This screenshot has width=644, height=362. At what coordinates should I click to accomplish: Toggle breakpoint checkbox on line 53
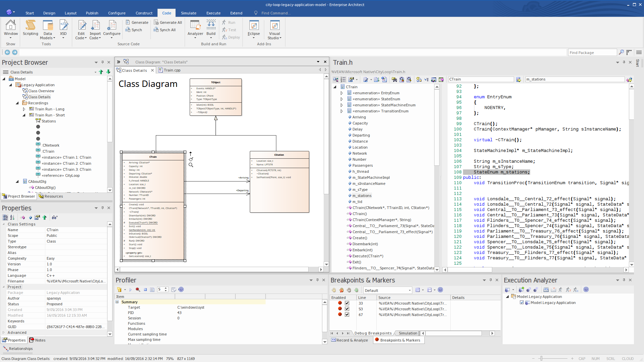[x=347, y=309]
